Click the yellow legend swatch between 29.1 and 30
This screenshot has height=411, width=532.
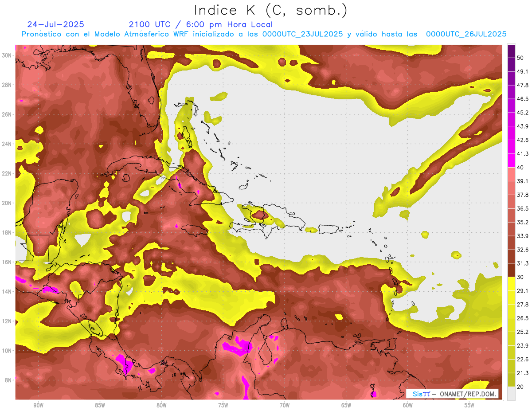(511, 284)
